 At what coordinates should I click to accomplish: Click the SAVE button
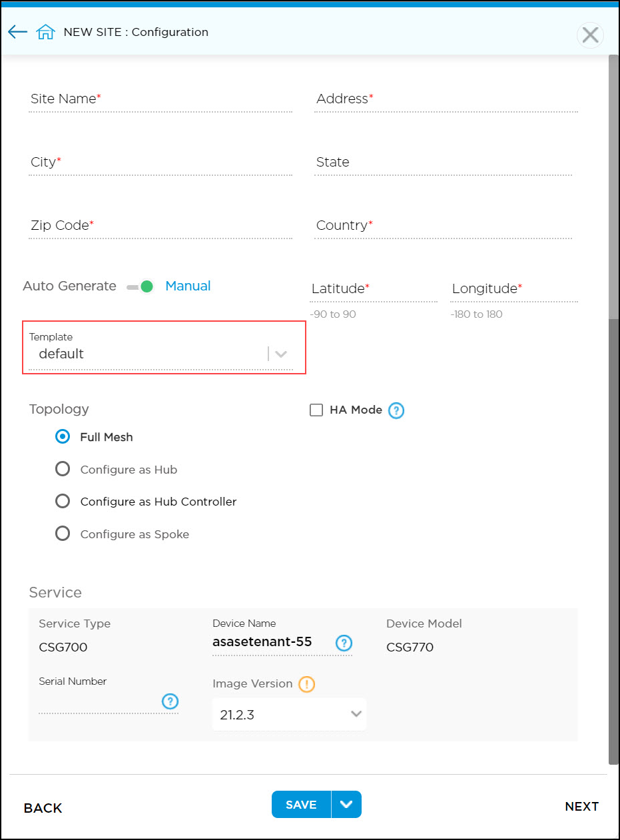point(300,804)
